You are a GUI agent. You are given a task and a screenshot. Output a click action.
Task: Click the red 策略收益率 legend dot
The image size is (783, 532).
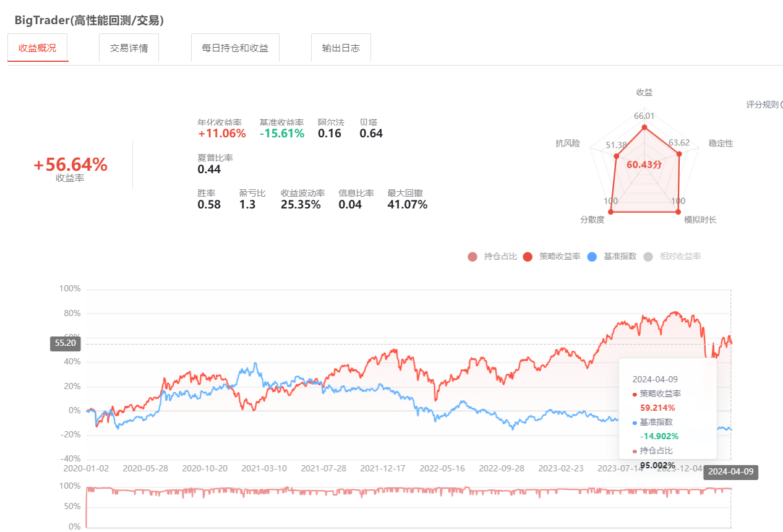coord(528,257)
